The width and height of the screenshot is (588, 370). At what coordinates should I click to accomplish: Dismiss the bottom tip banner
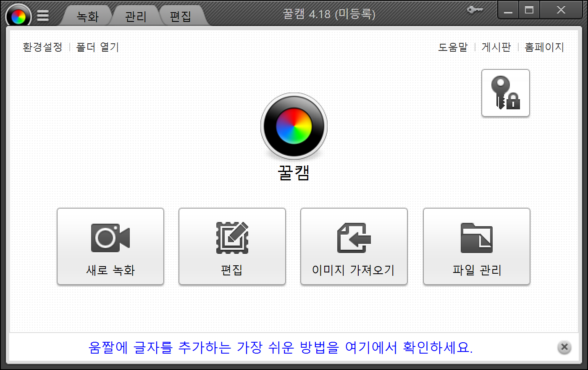tap(564, 347)
